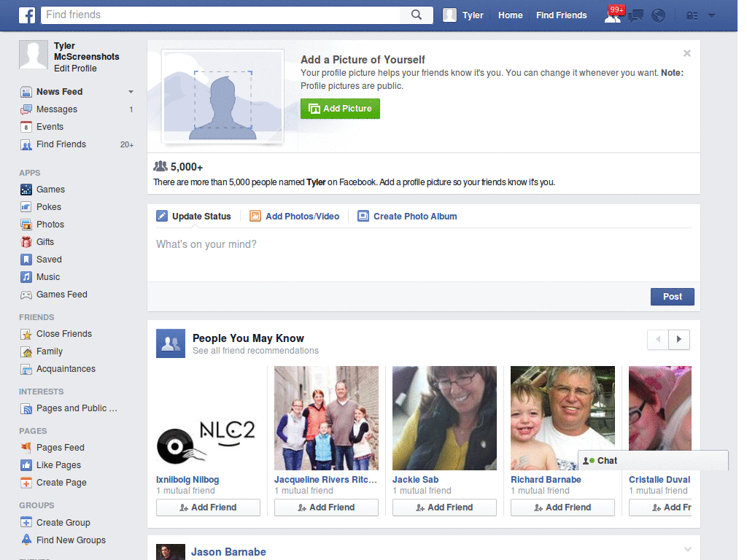Click the People You May Know icon
747x560 pixels.
tap(171, 343)
